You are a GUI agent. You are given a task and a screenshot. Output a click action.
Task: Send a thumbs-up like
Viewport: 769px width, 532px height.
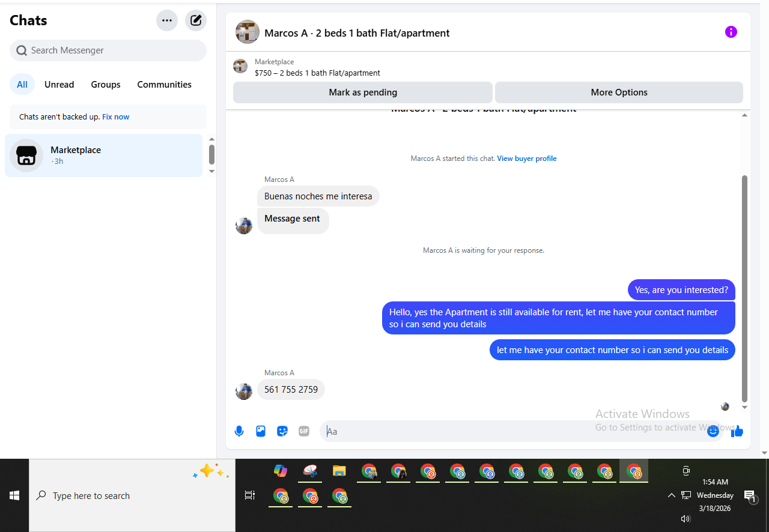pyautogui.click(x=737, y=431)
